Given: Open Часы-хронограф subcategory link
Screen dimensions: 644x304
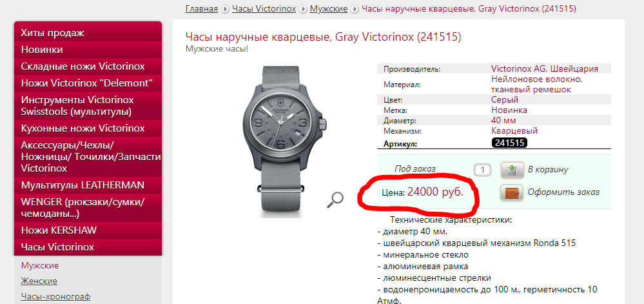Looking at the screenshot, I should (x=55, y=297).
